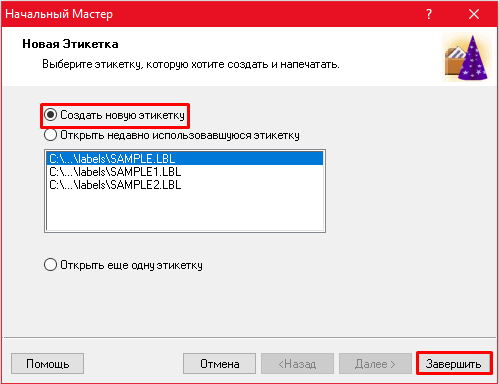Open help with the Помощь button
Image resolution: width=499 pixels, height=384 pixels.
[47, 364]
